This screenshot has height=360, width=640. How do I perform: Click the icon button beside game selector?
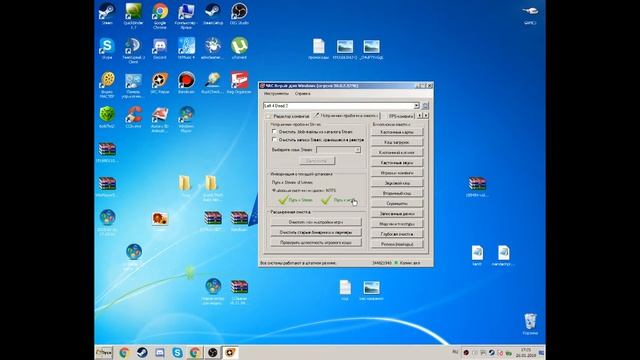pos(425,106)
